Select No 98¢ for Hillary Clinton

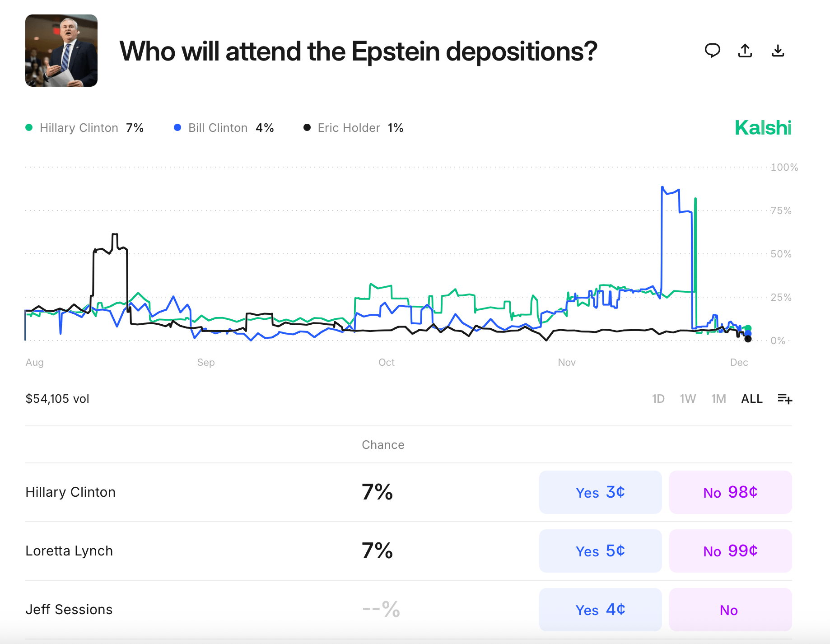click(730, 492)
